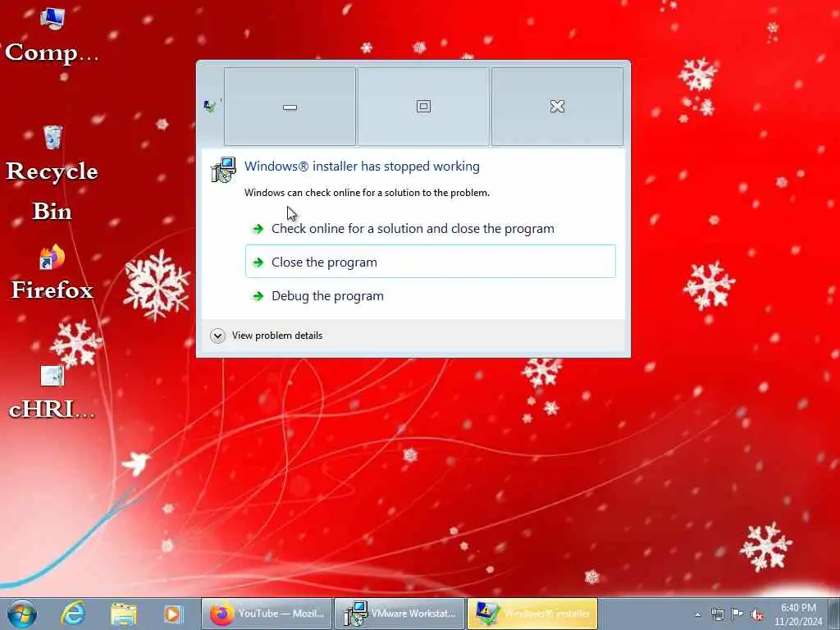840x630 pixels.
Task: Click the Show desktop strip at taskbar end
Action: click(x=833, y=614)
